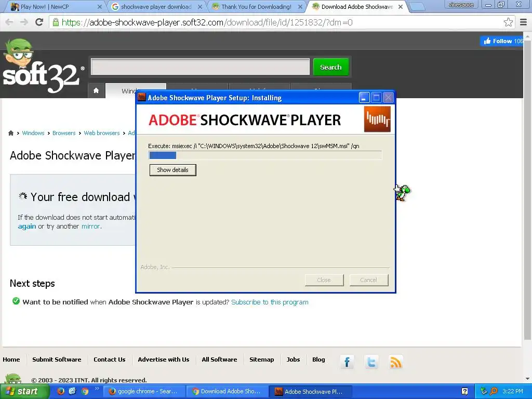Screen dimensions: 532x399
Task: Click the orange magnifier tray icon
Action: click(494, 391)
